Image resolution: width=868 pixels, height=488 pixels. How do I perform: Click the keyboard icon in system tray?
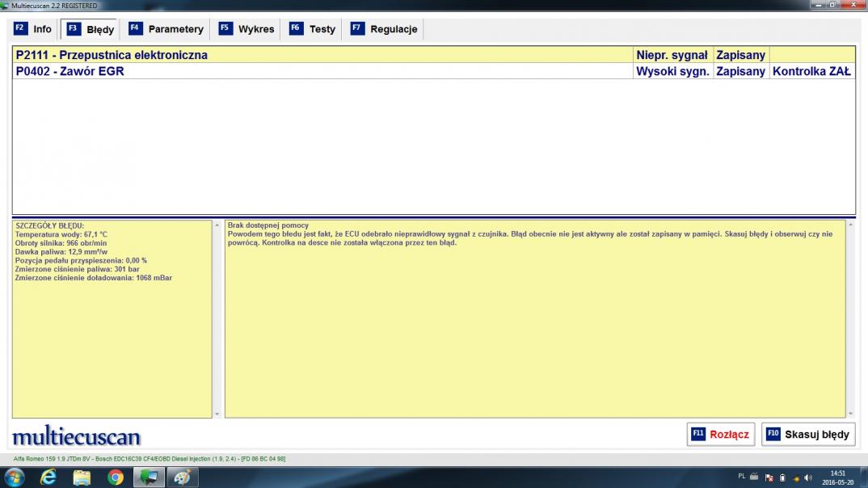click(x=754, y=477)
